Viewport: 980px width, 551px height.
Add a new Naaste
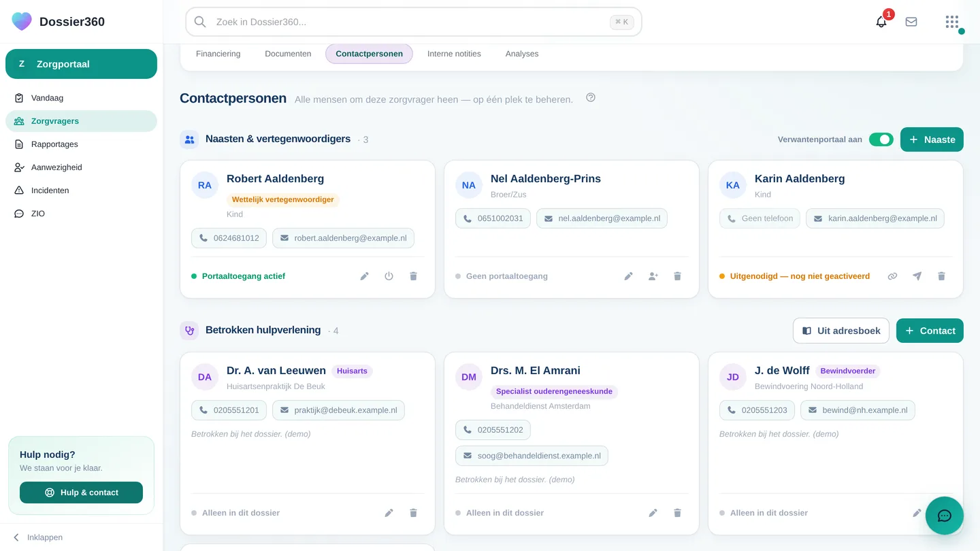[932, 139]
